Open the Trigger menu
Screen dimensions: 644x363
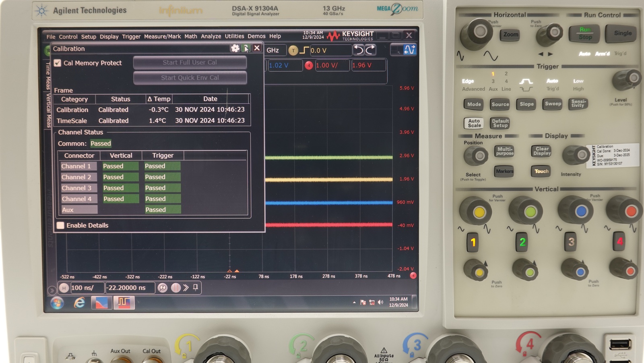tap(131, 36)
